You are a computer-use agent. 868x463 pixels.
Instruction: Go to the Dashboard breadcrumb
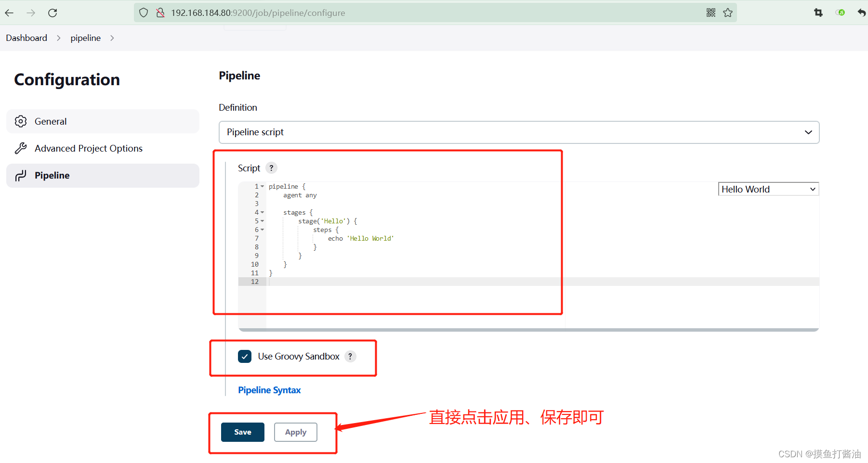coord(26,38)
